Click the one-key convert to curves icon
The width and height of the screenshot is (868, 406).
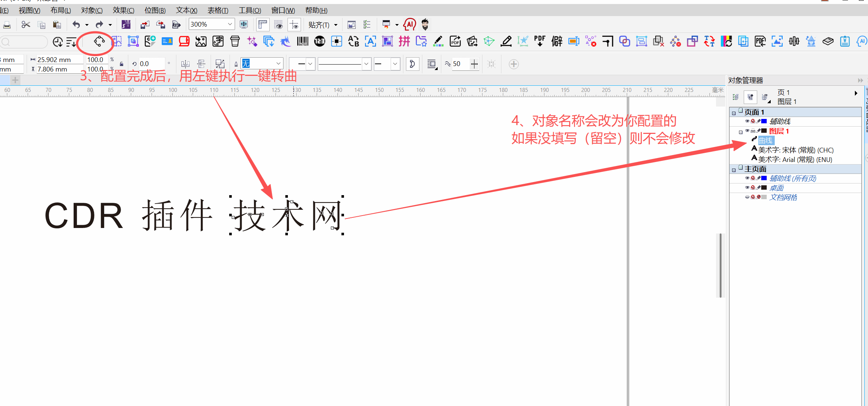point(99,42)
